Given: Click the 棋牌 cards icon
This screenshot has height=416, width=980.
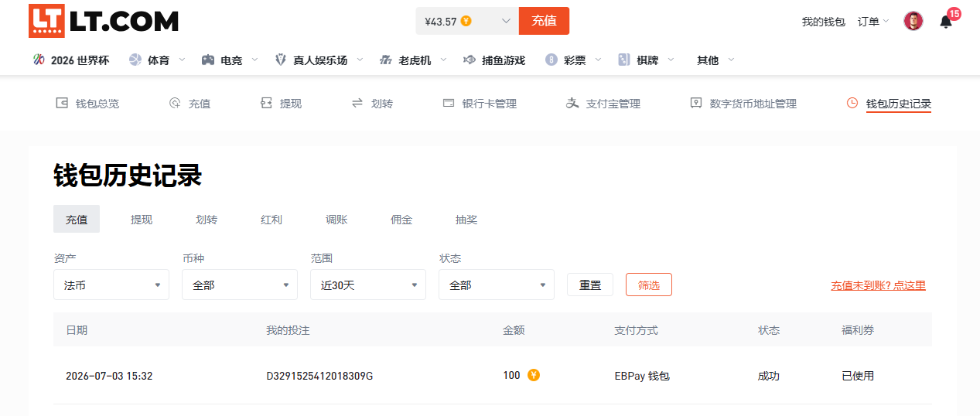Looking at the screenshot, I should [x=624, y=60].
